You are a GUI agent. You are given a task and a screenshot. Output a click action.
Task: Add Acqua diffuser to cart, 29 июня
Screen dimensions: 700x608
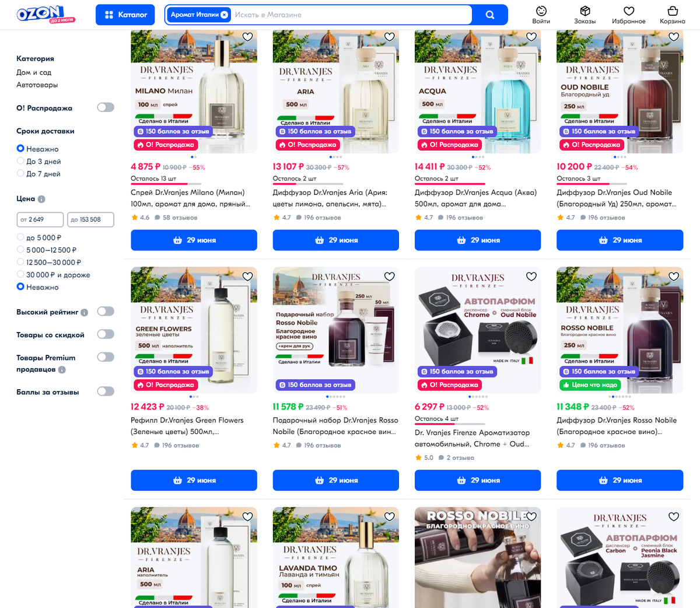coord(478,240)
